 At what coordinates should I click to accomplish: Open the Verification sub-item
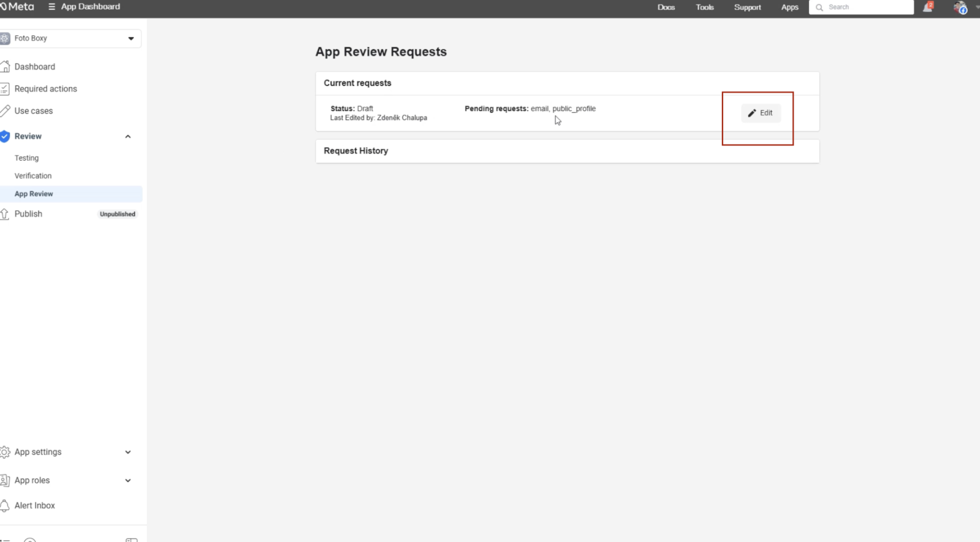click(x=33, y=176)
